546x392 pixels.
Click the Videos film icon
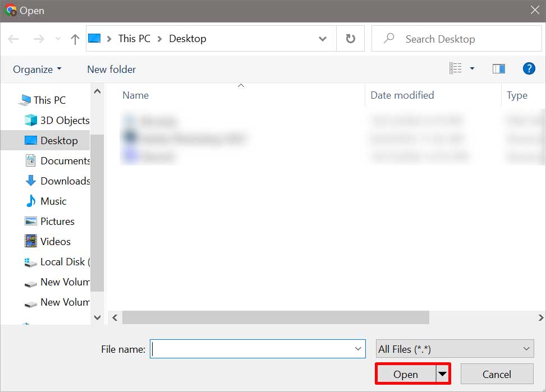(x=31, y=241)
